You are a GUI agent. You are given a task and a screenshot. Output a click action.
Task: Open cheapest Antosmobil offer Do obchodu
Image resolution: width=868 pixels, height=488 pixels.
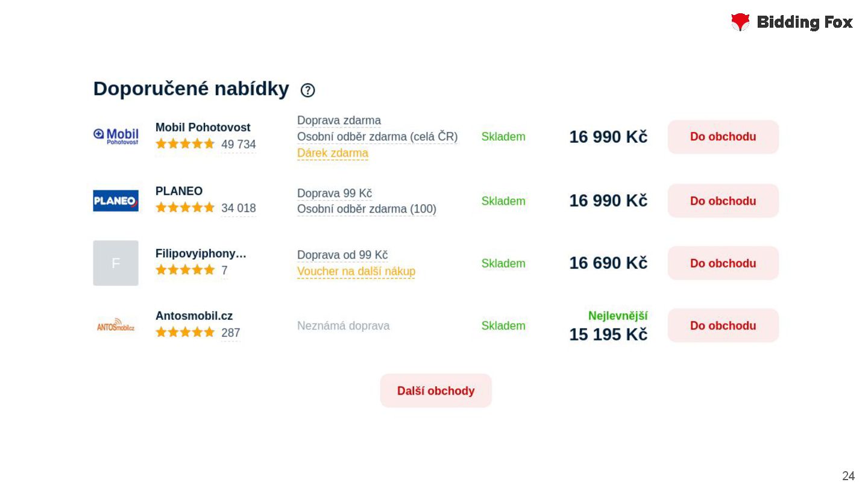tap(723, 326)
